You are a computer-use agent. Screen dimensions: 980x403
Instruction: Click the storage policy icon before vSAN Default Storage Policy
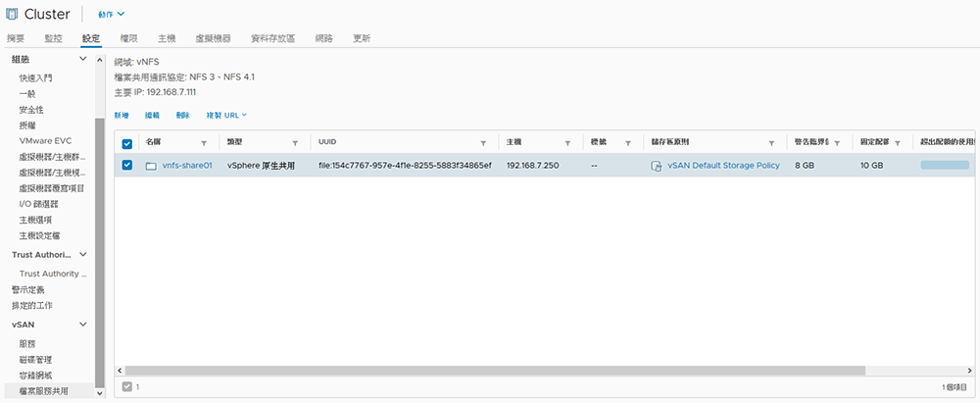[x=657, y=166]
